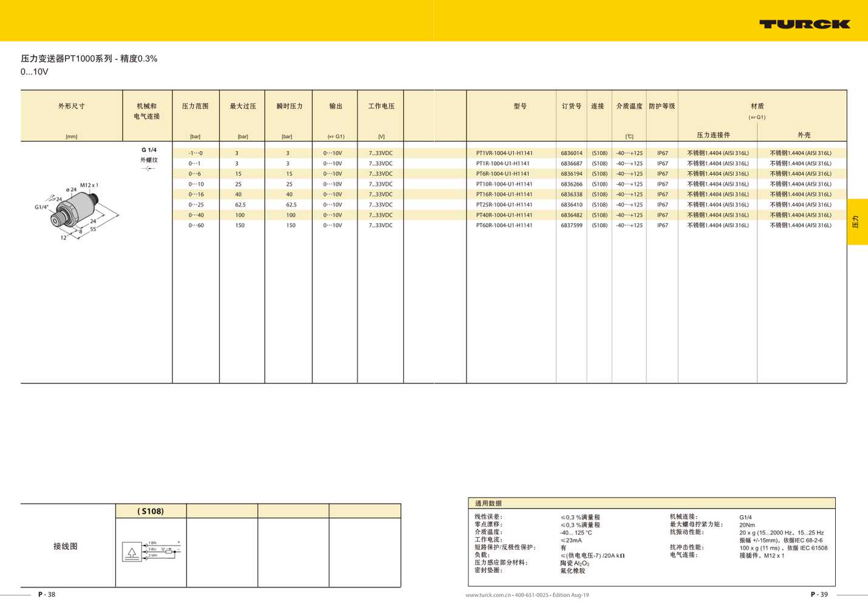The height and width of the screenshot is (613, 868).
Task: Click model PT1VR-1004-U1-H1141
Action: [x=504, y=153]
